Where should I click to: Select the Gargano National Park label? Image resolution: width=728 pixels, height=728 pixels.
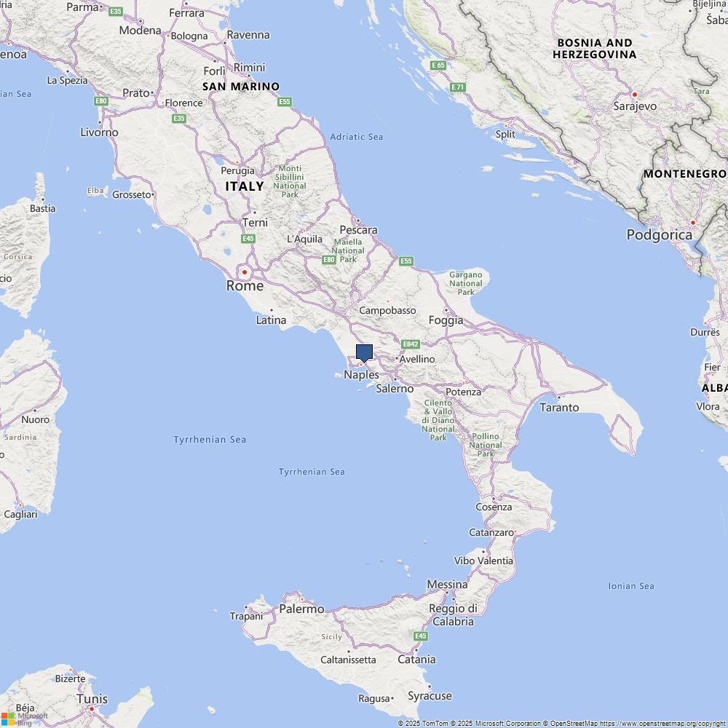tap(466, 283)
